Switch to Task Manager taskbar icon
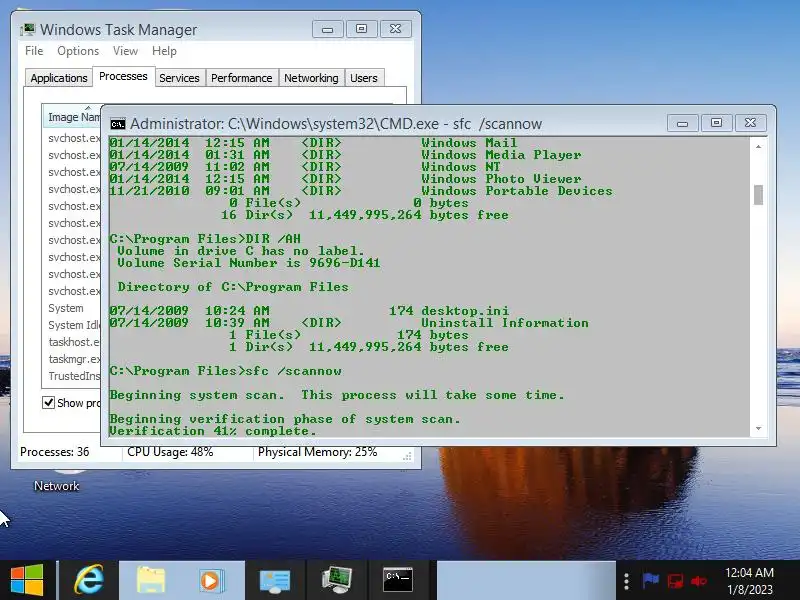This screenshot has width=800, height=600. point(337,580)
